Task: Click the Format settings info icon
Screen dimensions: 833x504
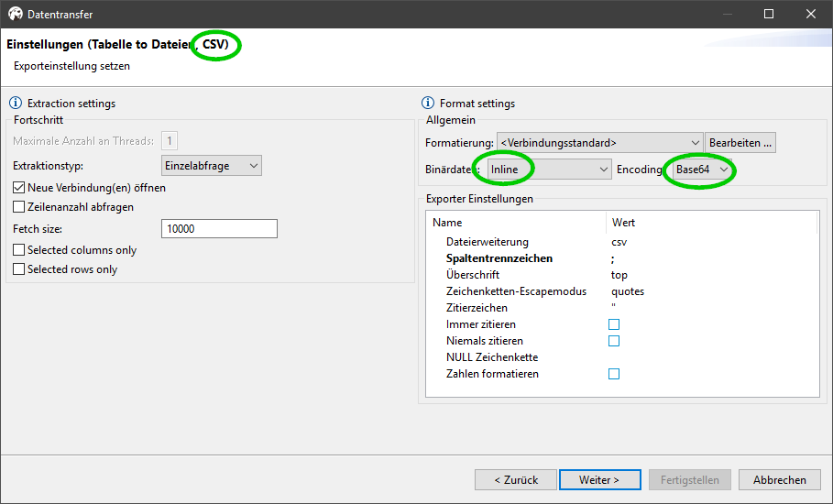Action: click(428, 103)
